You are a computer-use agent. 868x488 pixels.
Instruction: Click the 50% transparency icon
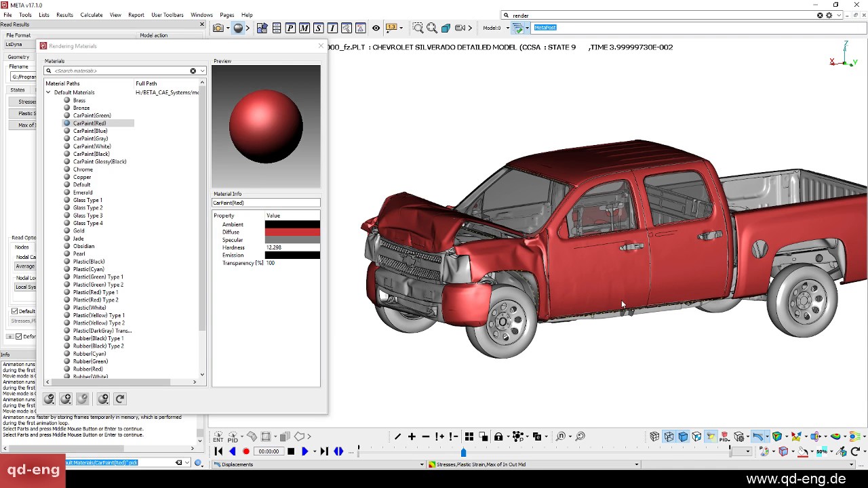point(821,451)
